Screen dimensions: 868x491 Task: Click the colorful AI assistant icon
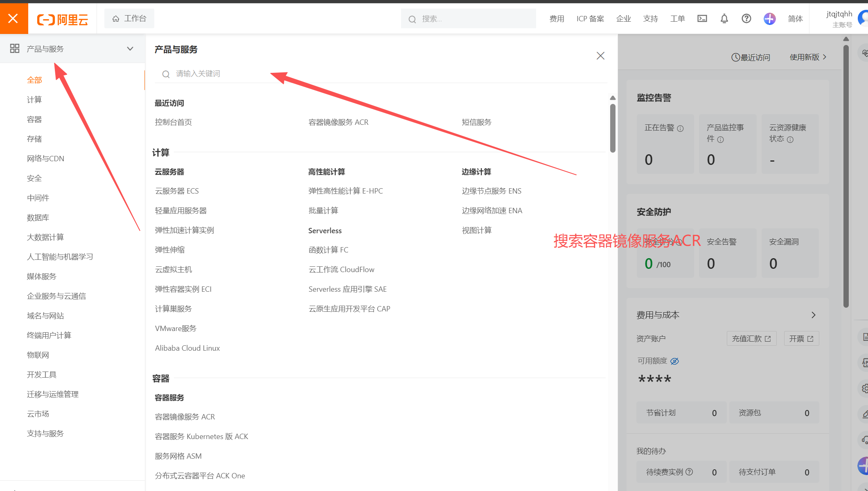pyautogui.click(x=770, y=18)
